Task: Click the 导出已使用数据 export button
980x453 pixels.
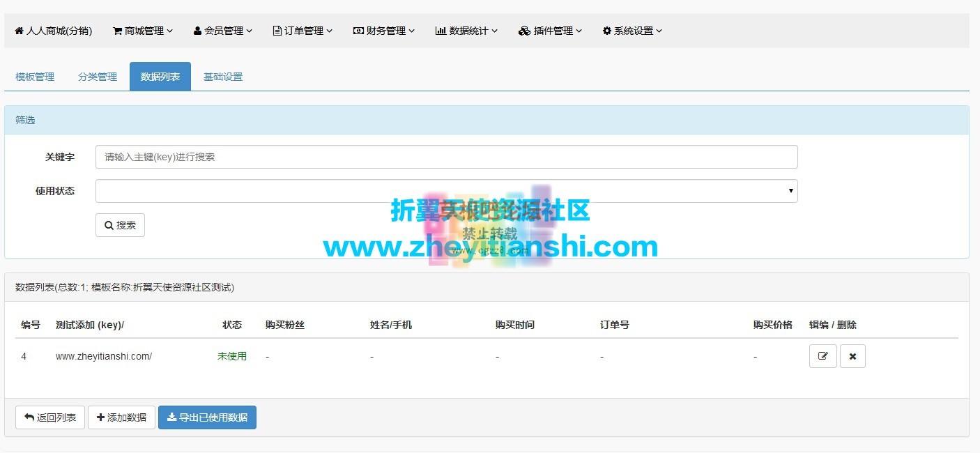Action: tap(207, 417)
